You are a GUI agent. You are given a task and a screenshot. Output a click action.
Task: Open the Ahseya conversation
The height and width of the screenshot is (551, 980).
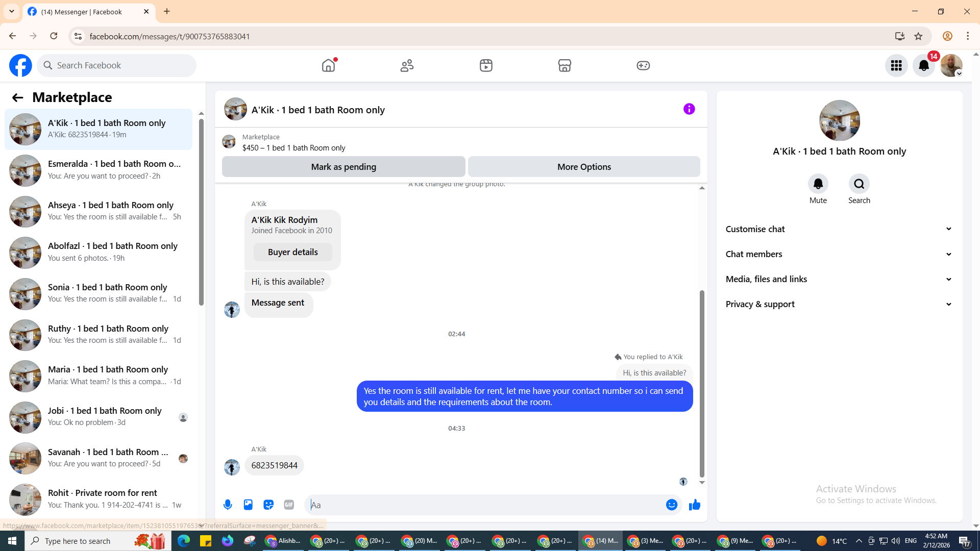click(x=99, y=211)
